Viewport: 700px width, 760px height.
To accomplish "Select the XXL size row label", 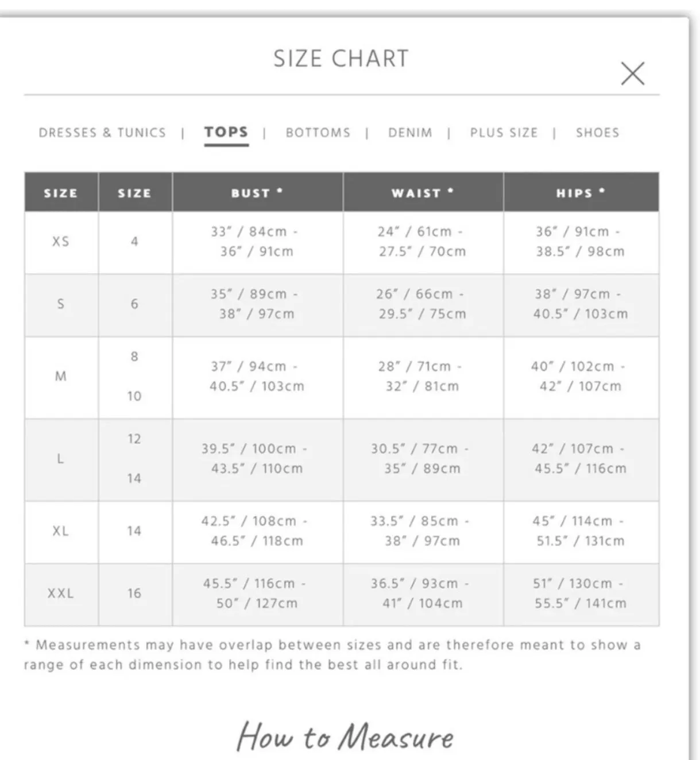I will [x=61, y=594].
